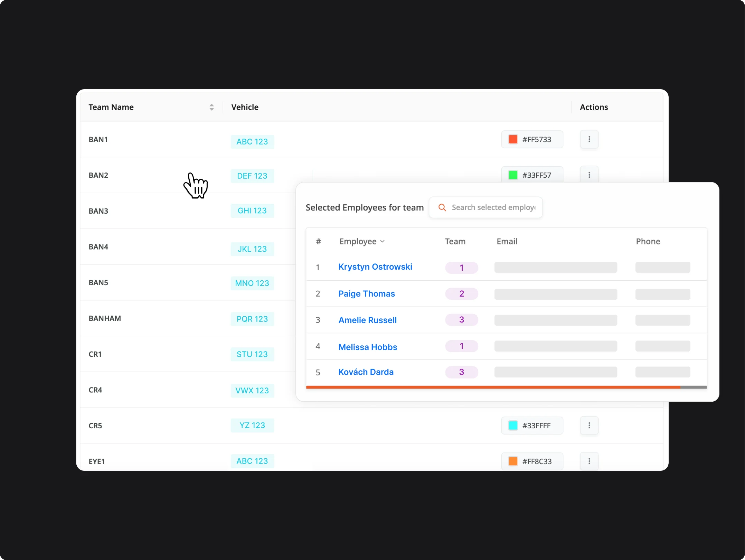Viewport: 745px width, 560px height.
Task: Open Krystyn Ostrowski's employee link
Action: point(375,267)
